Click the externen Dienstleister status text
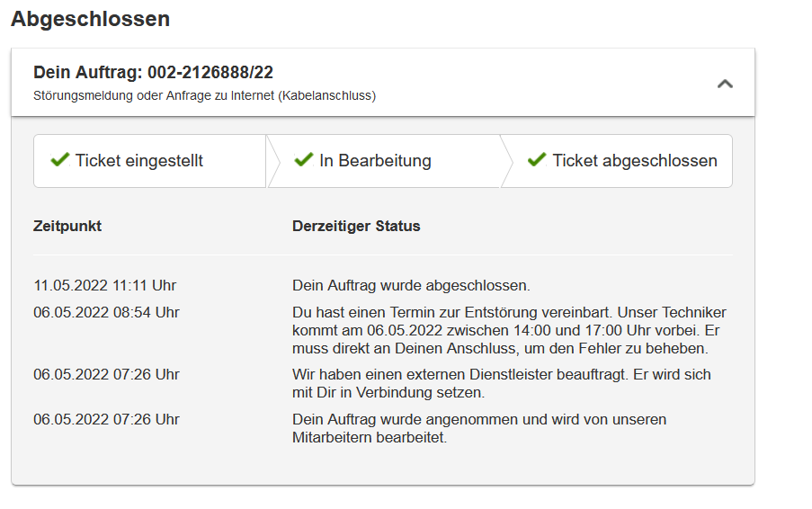Screen dimensions: 812x509 (x=501, y=383)
